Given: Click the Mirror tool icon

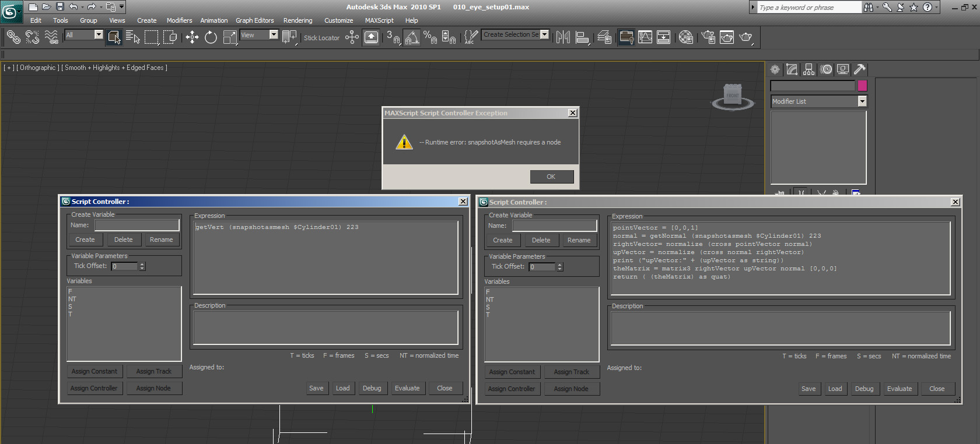Looking at the screenshot, I should [563, 37].
